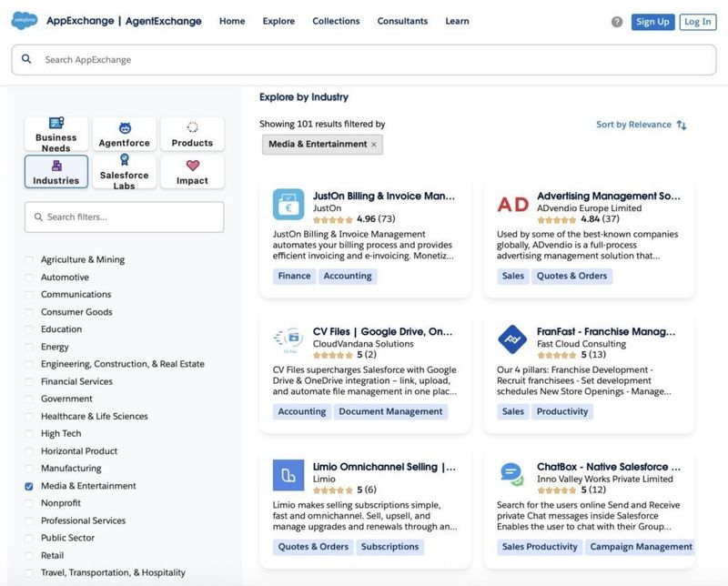Click the FranFast star rating
Viewport: 728px width, 586px height.
pyautogui.click(x=557, y=355)
